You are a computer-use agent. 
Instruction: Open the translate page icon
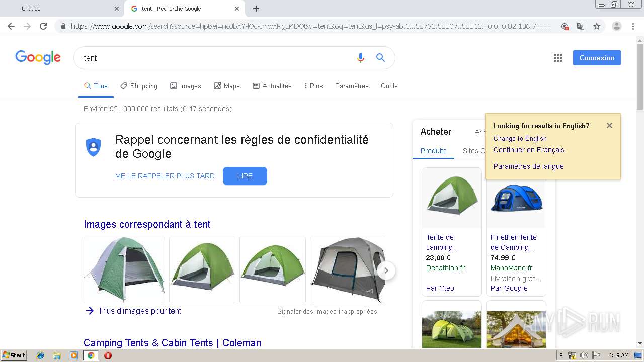[x=580, y=26]
